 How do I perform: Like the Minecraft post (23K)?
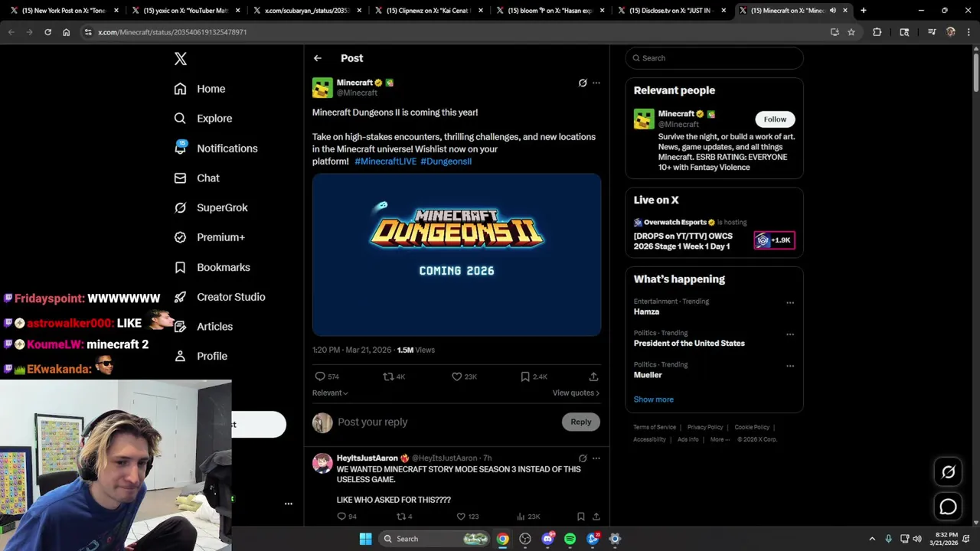[x=464, y=377]
